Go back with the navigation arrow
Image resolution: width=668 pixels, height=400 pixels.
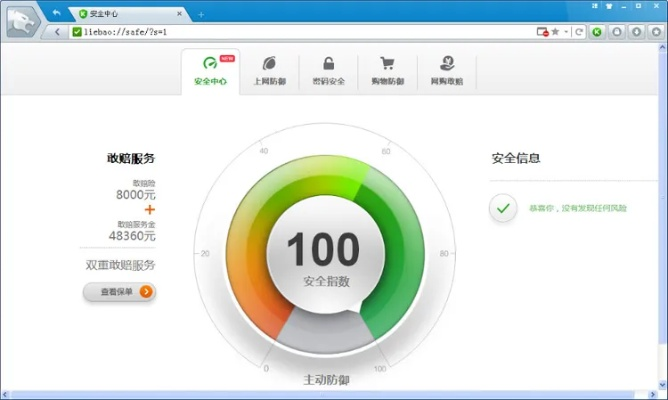click(x=58, y=32)
